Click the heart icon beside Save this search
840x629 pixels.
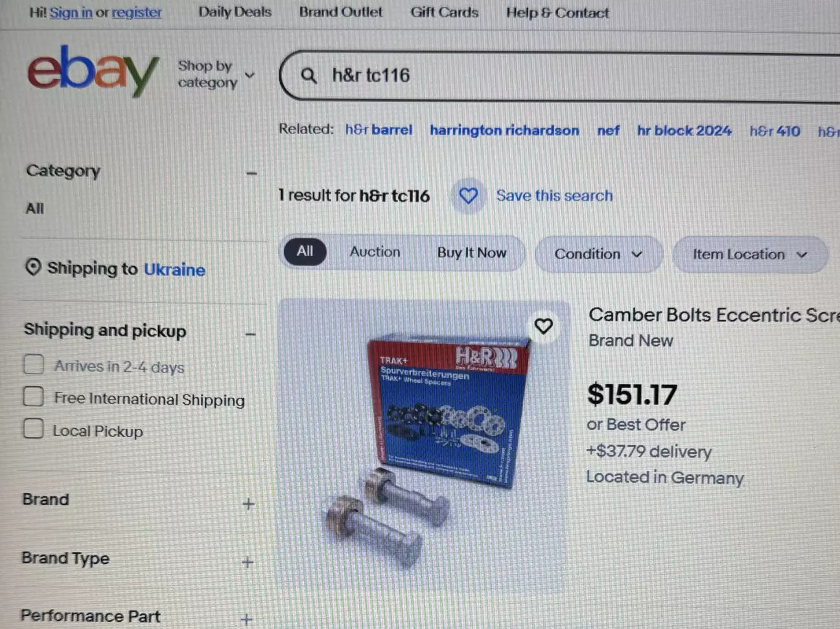[468, 195]
